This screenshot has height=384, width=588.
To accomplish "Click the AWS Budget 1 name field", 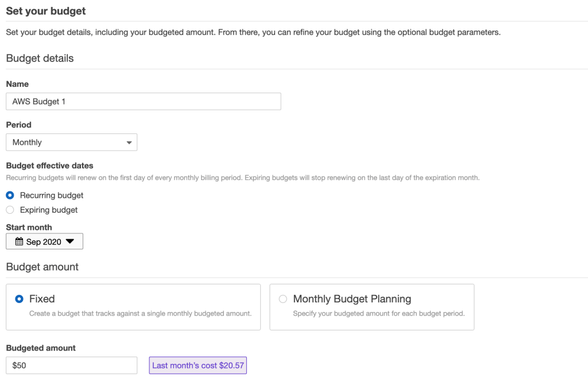I will (x=144, y=101).
